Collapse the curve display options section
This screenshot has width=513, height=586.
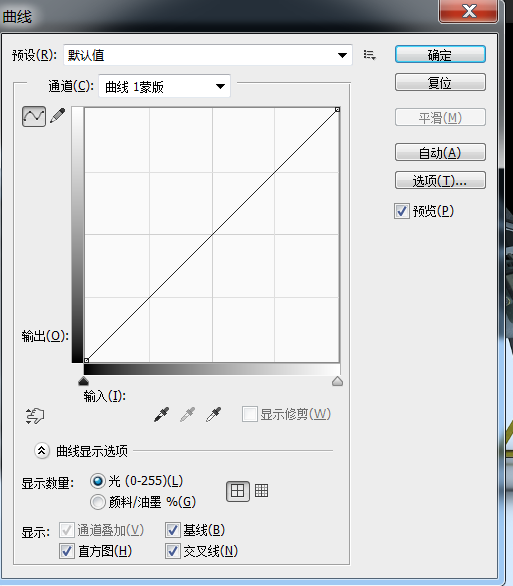point(41,451)
